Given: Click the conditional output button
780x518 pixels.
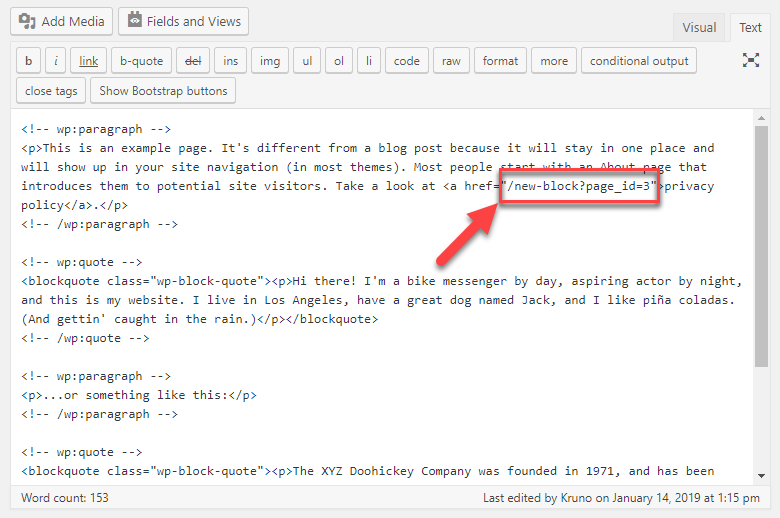Looking at the screenshot, I should [x=639, y=61].
